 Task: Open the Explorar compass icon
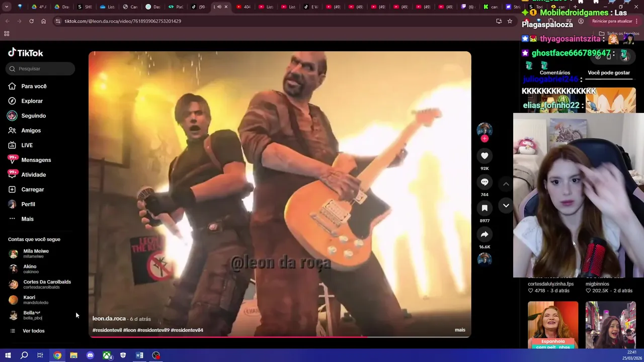click(12, 101)
